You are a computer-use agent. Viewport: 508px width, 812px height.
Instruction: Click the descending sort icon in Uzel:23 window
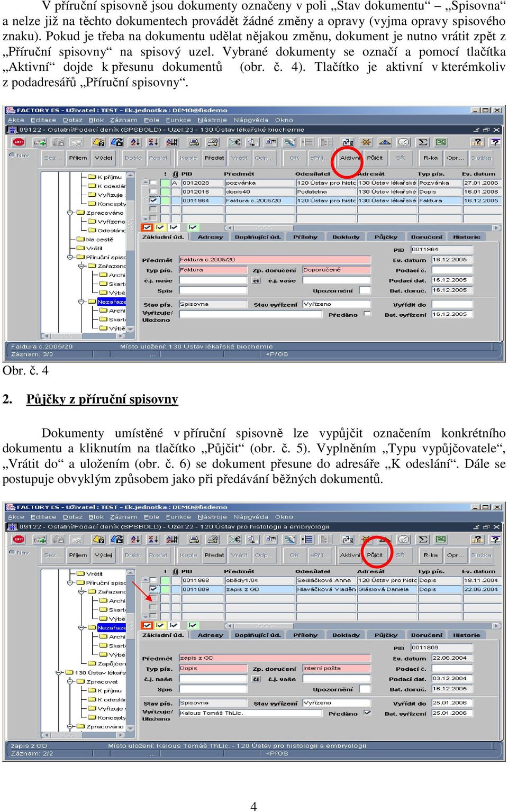pos(153,142)
